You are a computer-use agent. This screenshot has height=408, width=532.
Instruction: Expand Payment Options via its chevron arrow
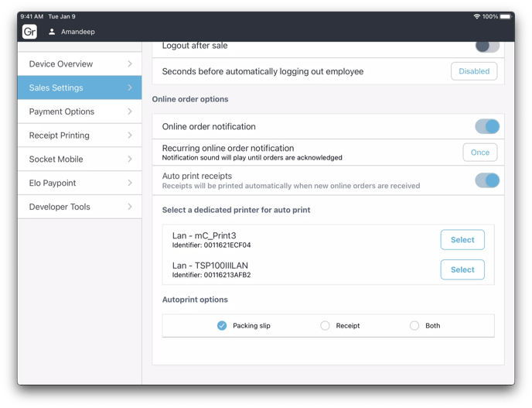point(130,111)
